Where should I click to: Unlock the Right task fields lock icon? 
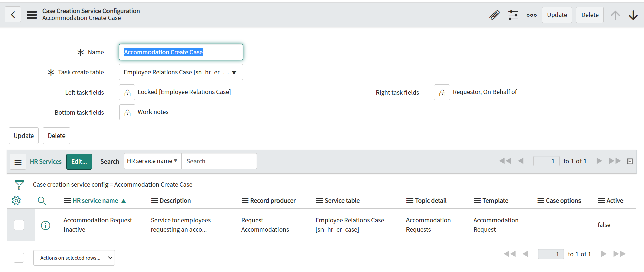click(x=442, y=92)
